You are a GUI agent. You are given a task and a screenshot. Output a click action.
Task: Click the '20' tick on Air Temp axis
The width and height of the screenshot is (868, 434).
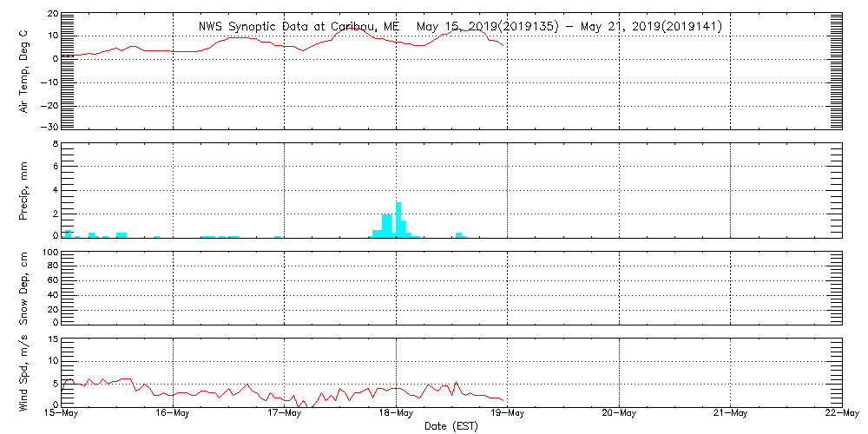click(x=51, y=15)
